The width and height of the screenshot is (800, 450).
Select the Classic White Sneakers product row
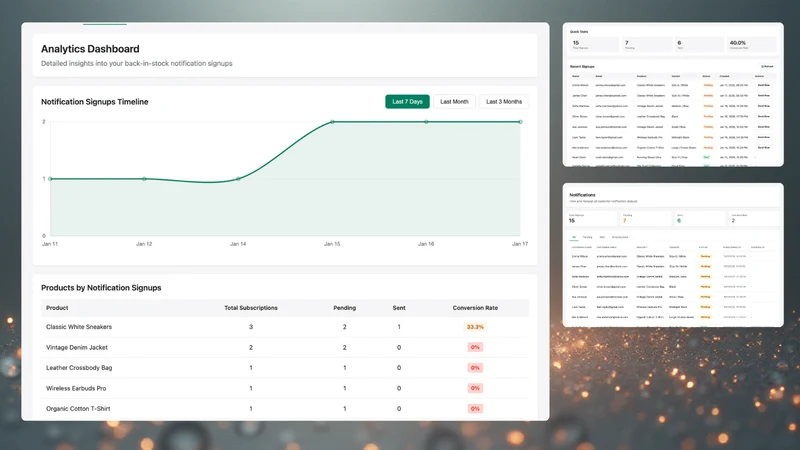pyautogui.click(x=285, y=327)
